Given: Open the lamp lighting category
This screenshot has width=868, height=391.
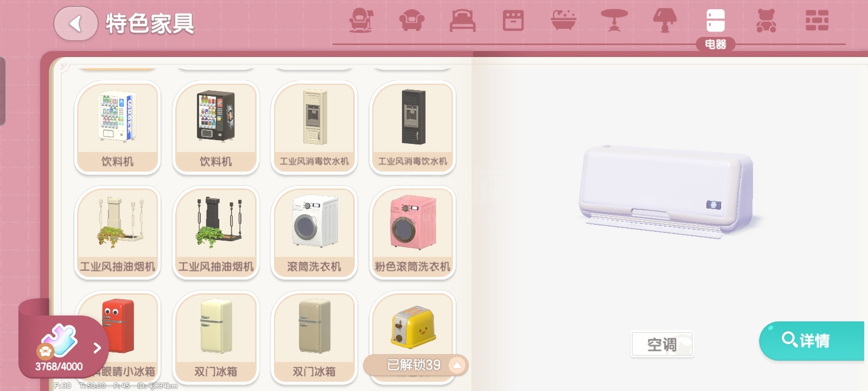Looking at the screenshot, I should coord(665,21).
